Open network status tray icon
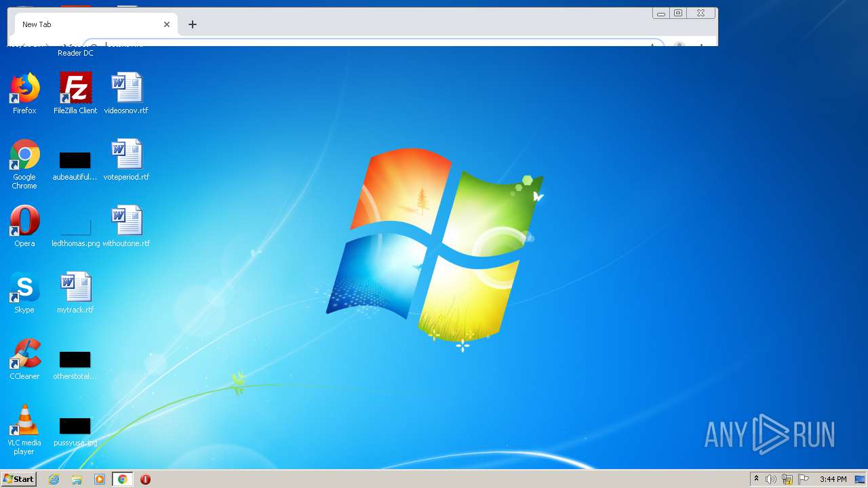The image size is (868, 488). tap(787, 479)
